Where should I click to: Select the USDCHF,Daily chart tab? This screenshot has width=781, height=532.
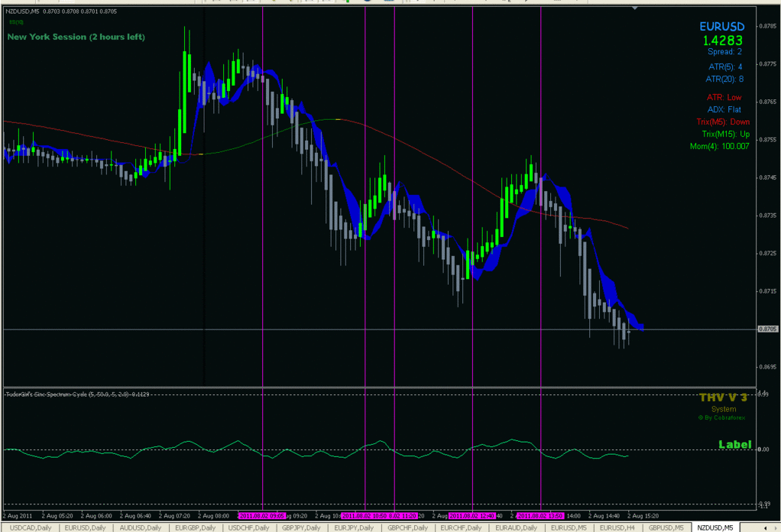[249, 527]
